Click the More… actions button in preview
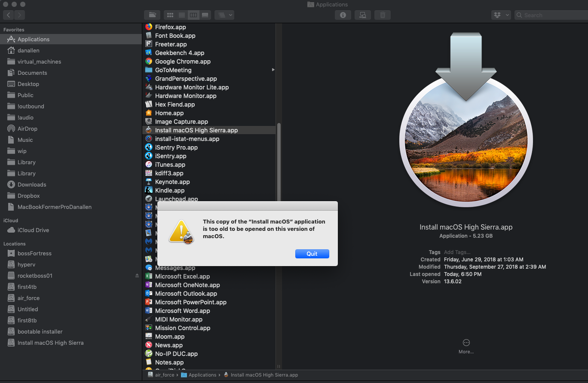 466,346
